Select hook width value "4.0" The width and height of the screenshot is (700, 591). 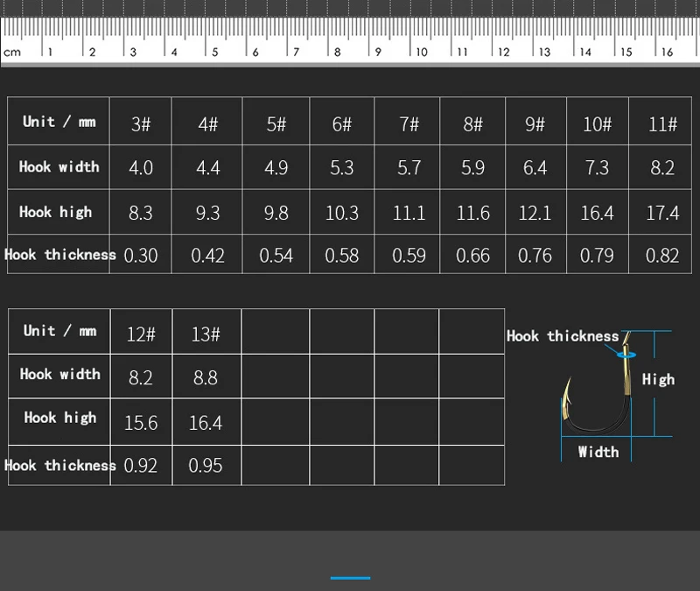click(x=141, y=168)
